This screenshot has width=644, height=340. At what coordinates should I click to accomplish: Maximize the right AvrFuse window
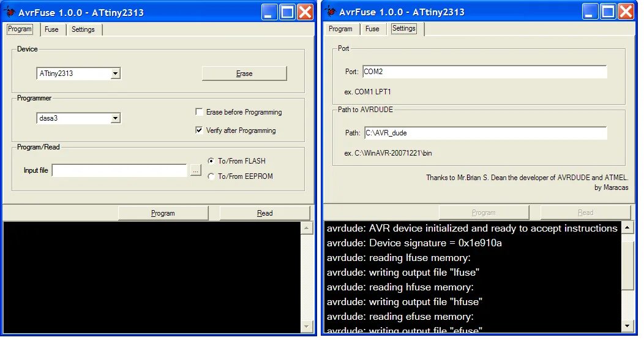coord(608,12)
